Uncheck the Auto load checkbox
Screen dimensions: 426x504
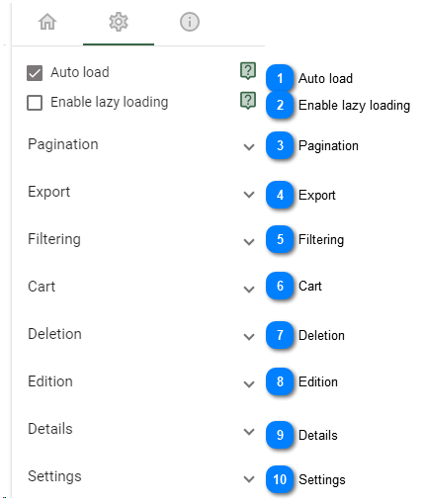pyautogui.click(x=35, y=73)
